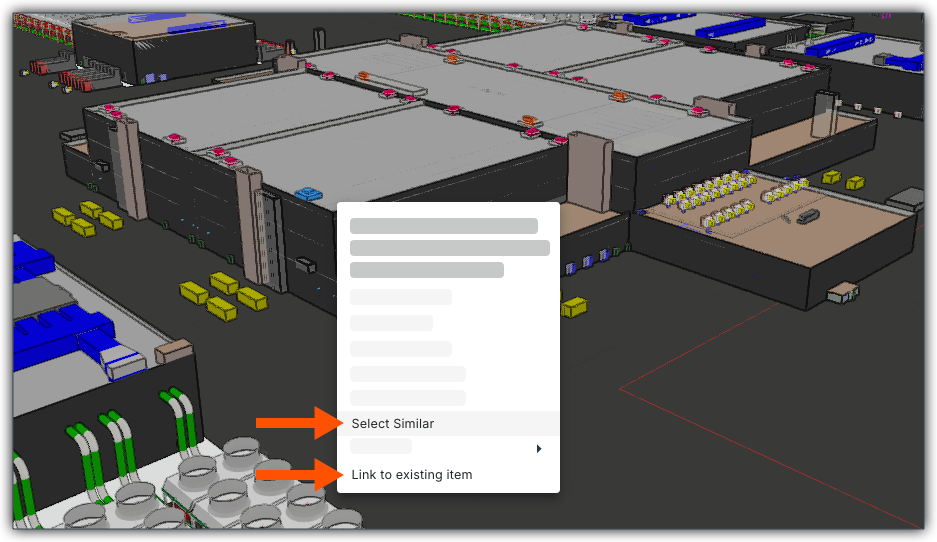Choose Link to existing item menu entry

tap(448, 474)
